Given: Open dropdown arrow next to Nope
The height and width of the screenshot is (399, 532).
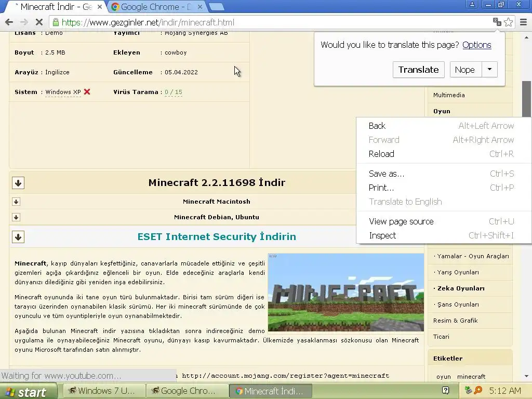Looking at the screenshot, I should pos(489,70).
